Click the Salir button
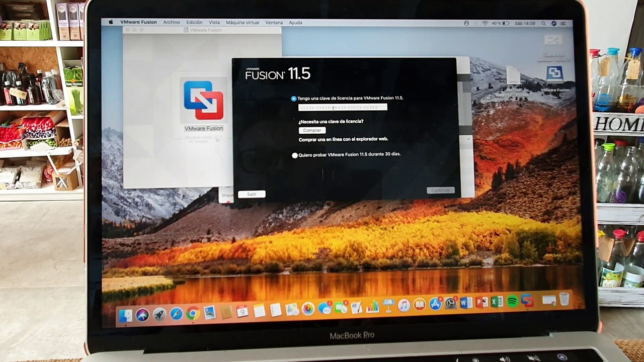The image size is (644, 362). click(252, 194)
